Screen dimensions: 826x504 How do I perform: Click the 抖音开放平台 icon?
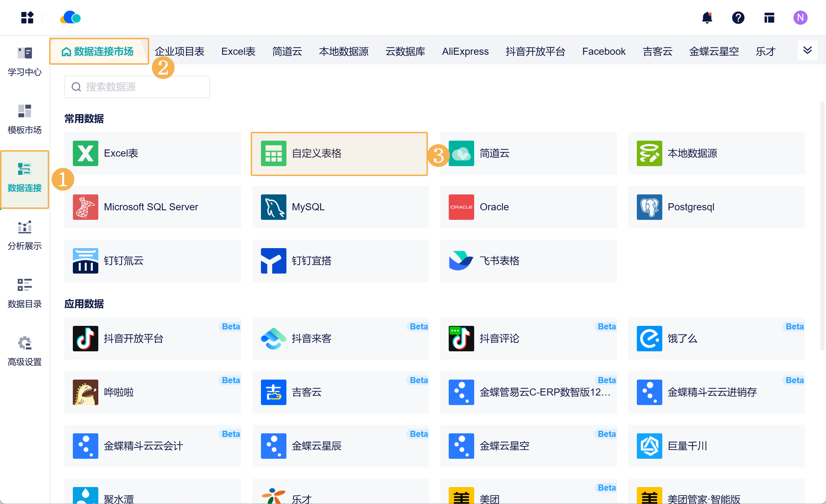(86, 339)
